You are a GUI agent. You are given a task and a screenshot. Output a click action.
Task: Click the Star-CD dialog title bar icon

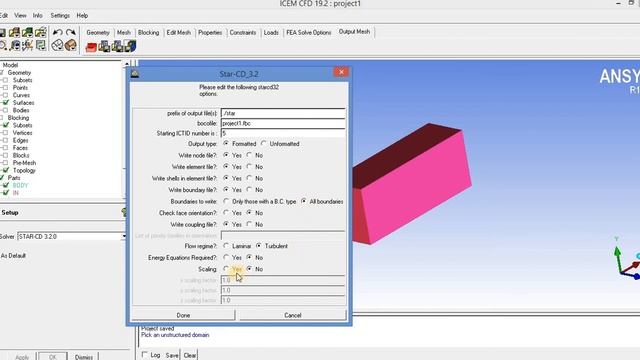tap(135, 73)
